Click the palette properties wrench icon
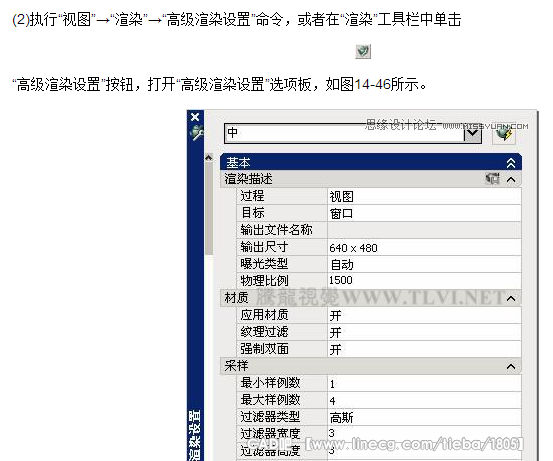Image resolution: width=553 pixels, height=461 pixels. click(x=196, y=133)
